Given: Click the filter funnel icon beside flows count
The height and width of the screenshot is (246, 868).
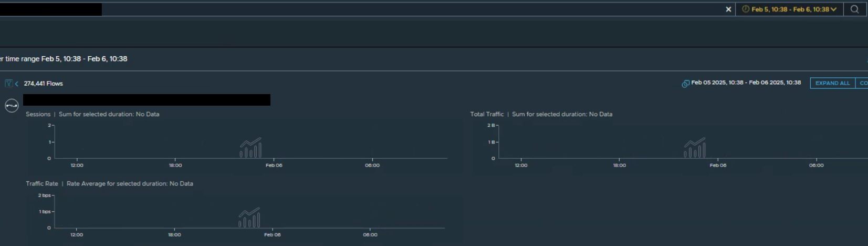Looking at the screenshot, I should coord(8,84).
